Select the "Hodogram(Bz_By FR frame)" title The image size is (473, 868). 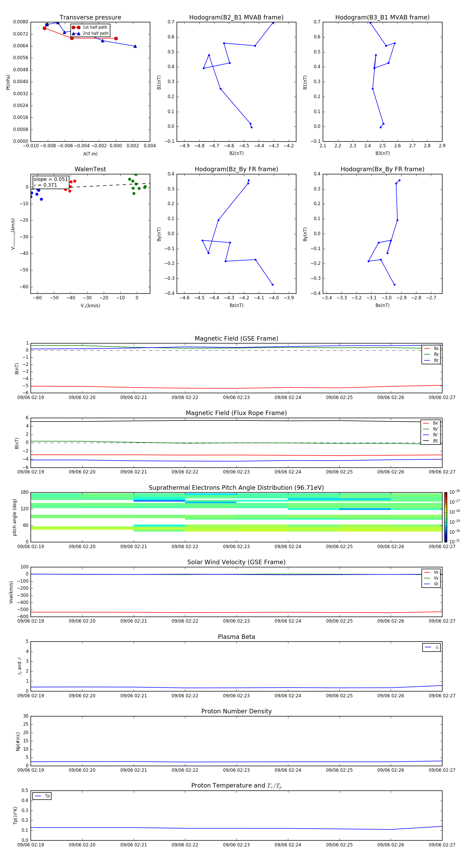coord(236,169)
